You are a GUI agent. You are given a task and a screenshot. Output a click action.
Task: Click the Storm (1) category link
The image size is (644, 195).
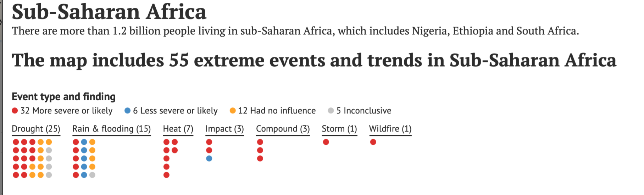[x=339, y=129]
